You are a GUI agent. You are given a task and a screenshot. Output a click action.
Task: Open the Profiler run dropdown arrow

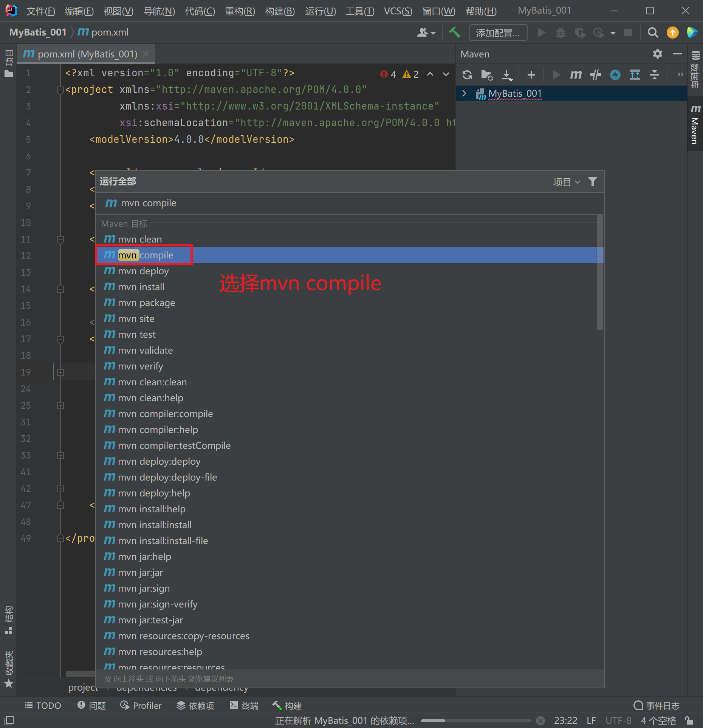(x=613, y=33)
